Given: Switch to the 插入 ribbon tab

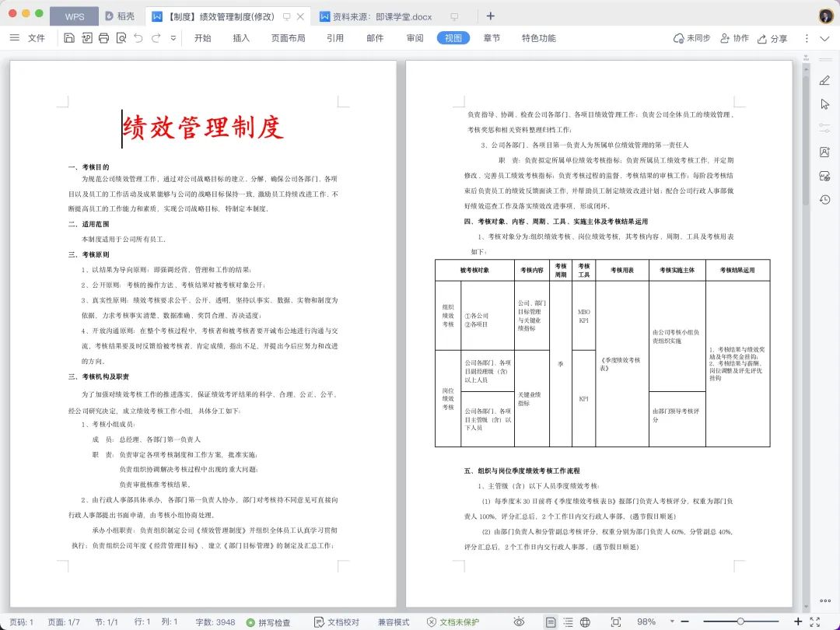Looking at the screenshot, I should pos(241,38).
